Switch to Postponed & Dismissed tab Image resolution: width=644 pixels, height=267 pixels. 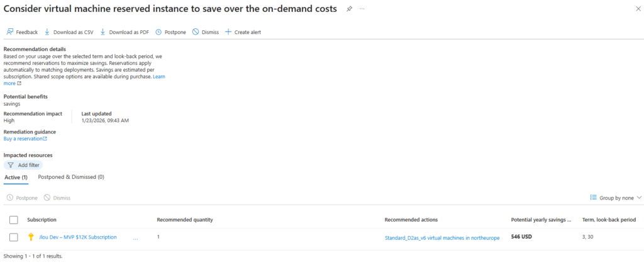tap(71, 177)
